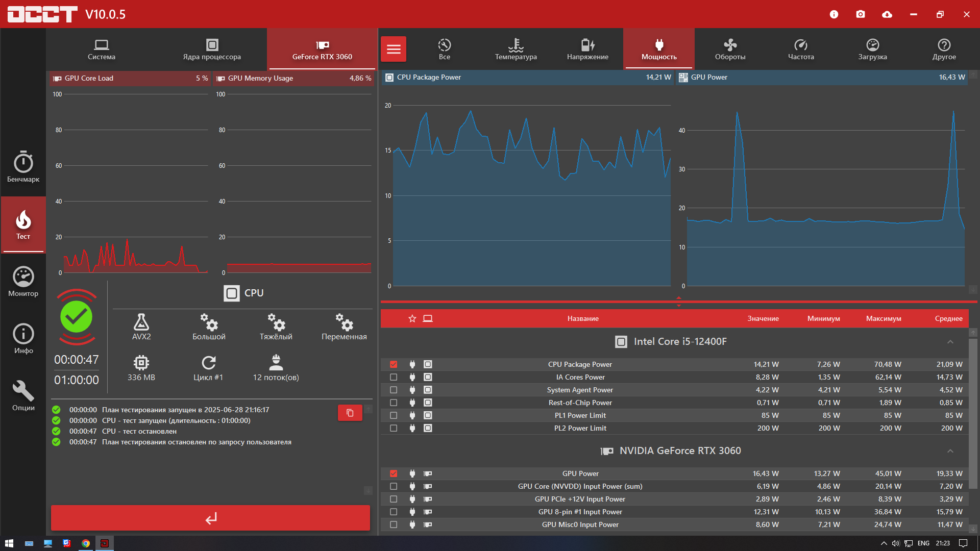The image size is (980, 551).
Task: Open the Инфо sidebar section
Action: point(23,339)
